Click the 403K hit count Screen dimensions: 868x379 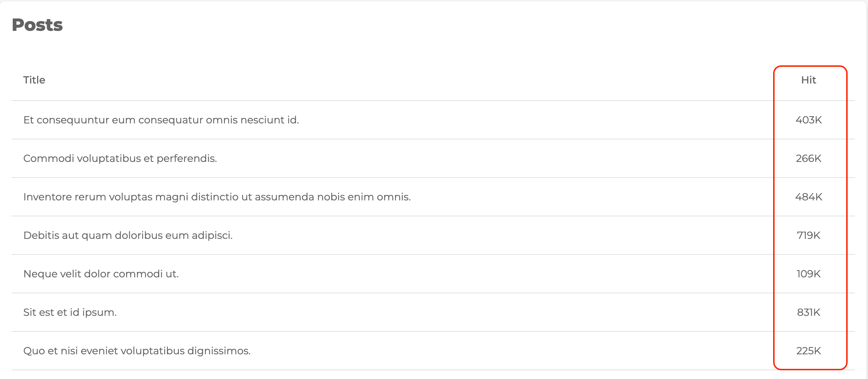click(x=808, y=120)
